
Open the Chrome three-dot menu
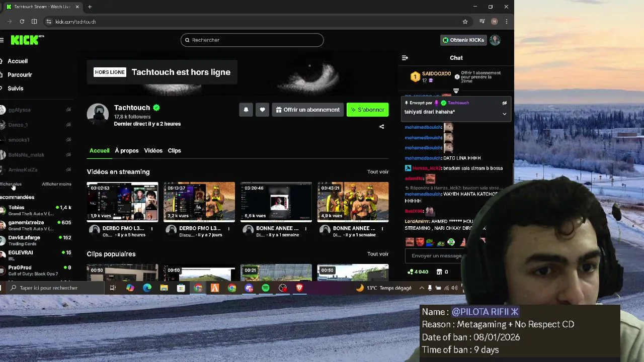pyautogui.click(x=506, y=22)
